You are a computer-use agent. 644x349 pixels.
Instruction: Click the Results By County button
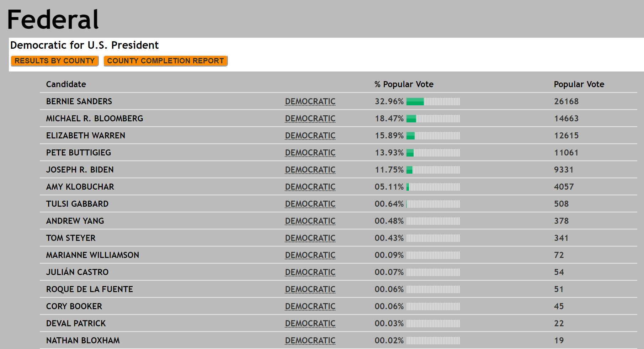[x=54, y=61]
